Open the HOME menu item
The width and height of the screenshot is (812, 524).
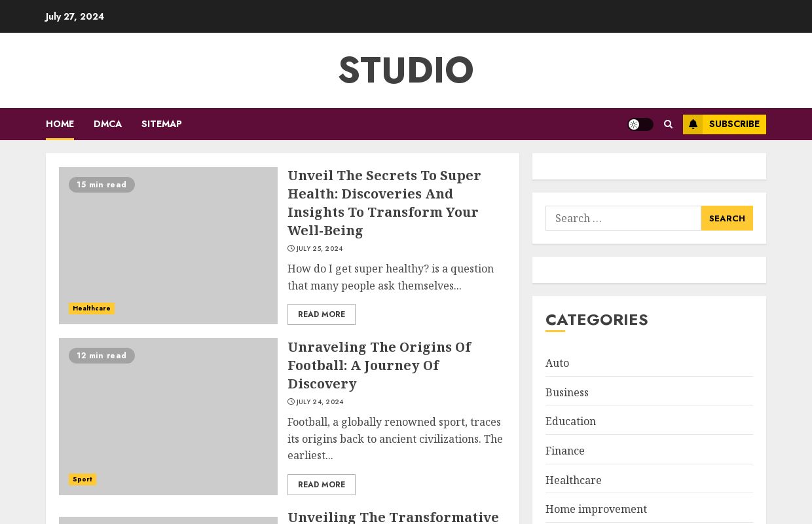(60, 124)
